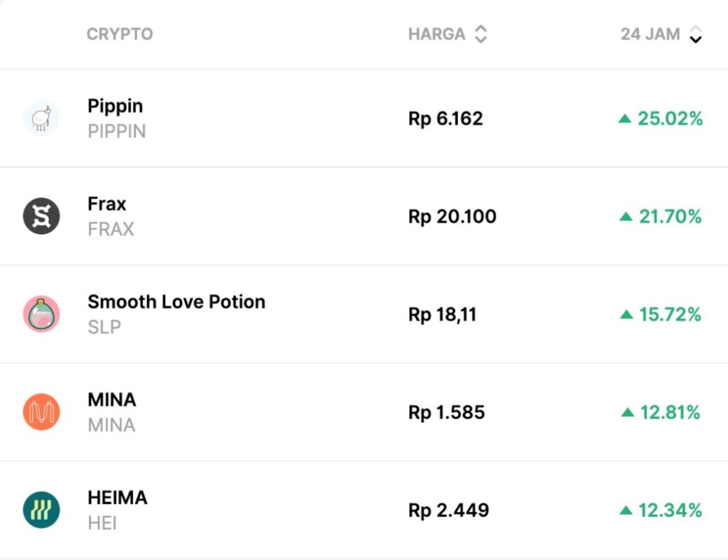
Task: Click Pippin's 25.02% gain value
Action: coord(670,119)
